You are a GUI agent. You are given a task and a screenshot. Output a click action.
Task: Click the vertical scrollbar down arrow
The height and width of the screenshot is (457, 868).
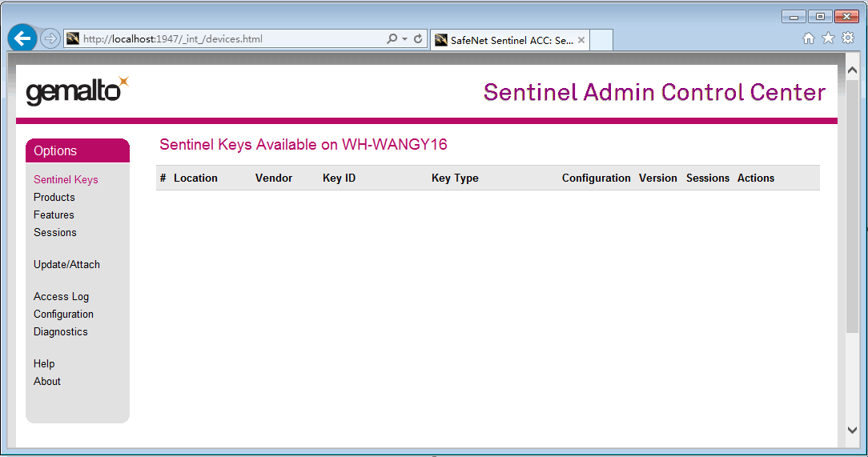[852, 430]
